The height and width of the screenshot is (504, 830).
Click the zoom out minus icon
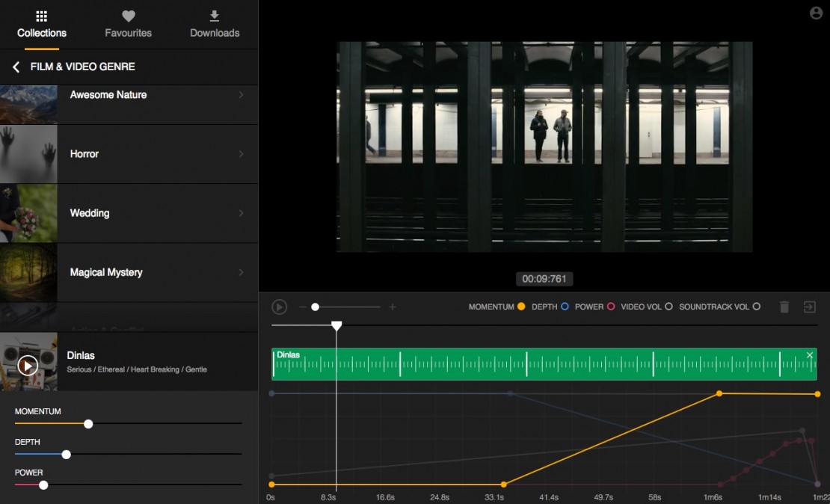(302, 307)
